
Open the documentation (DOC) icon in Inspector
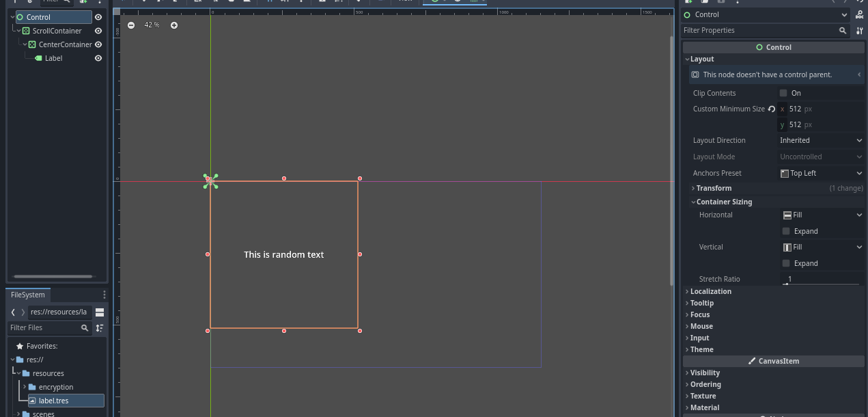click(x=859, y=15)
